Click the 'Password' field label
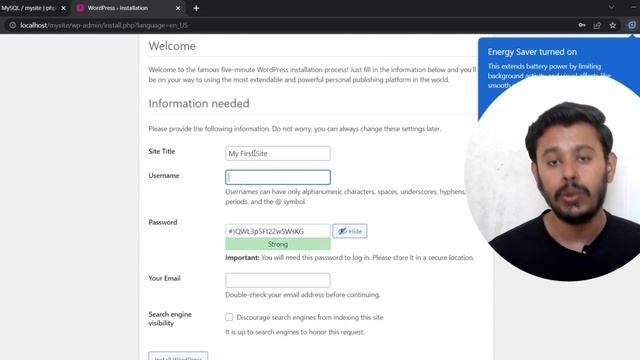 click(163, 222)
